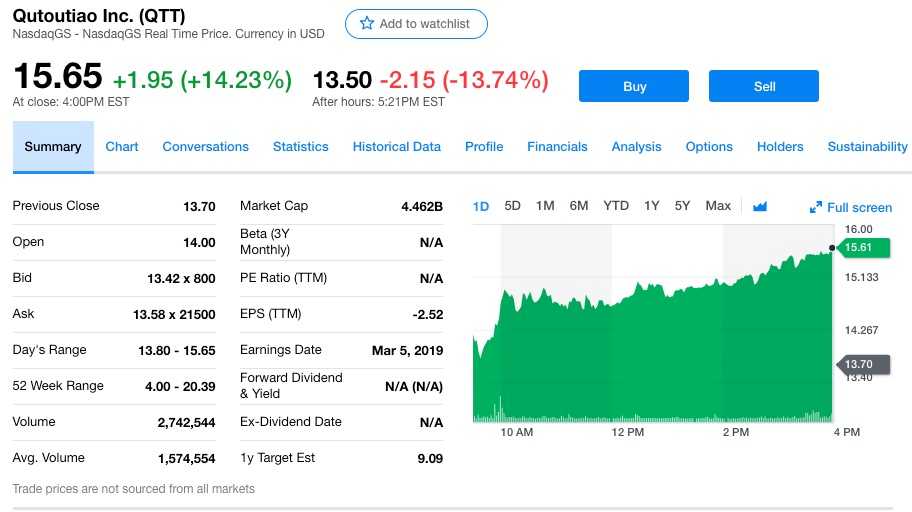Select the Options tab
The height and width of the screenshot is (512, 912).
click(709, 147)
